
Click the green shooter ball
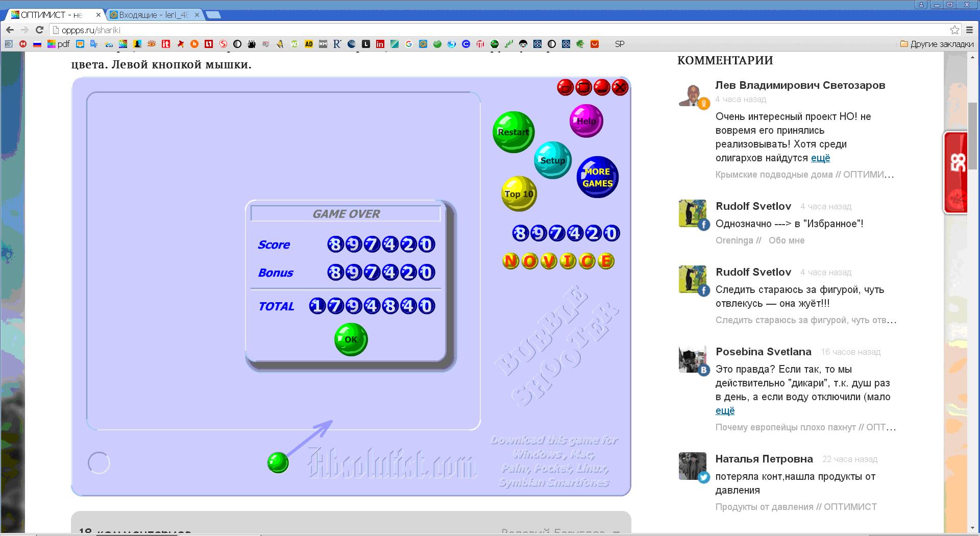[278, 462]
